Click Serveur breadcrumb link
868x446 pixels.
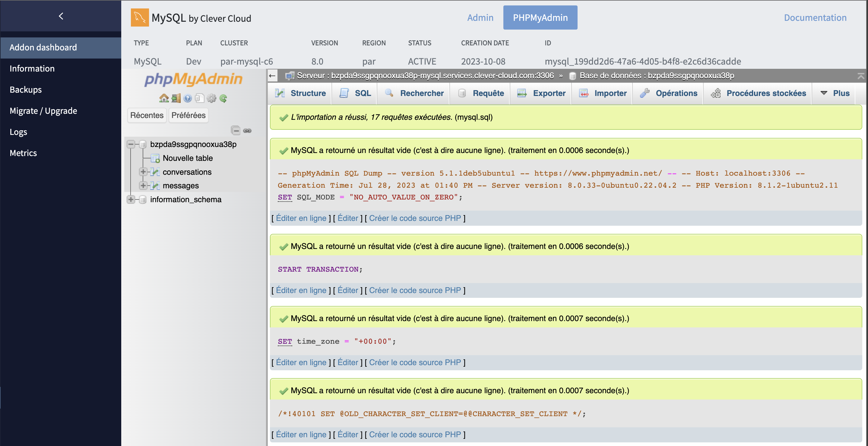(x=425, y=76)
